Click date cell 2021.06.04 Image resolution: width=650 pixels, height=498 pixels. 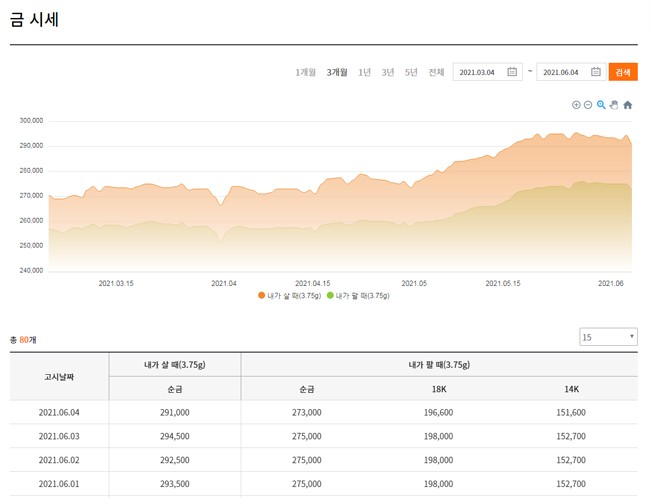point(59,413)
